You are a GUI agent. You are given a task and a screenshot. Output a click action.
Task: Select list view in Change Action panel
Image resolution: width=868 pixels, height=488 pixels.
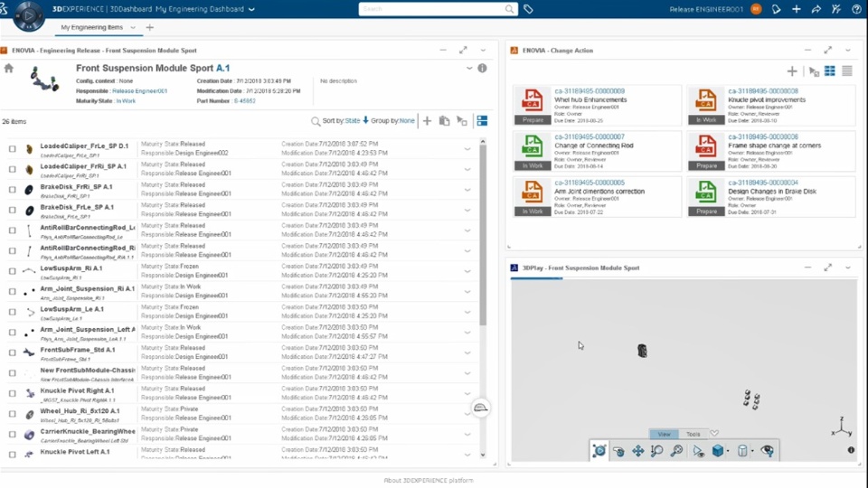click(847, 70)
